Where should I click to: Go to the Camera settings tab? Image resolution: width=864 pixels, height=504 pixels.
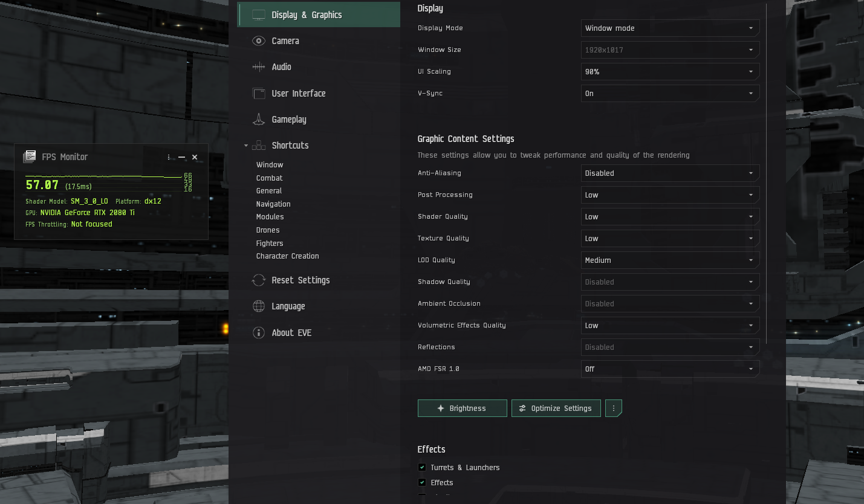click(x=319, y=41)
